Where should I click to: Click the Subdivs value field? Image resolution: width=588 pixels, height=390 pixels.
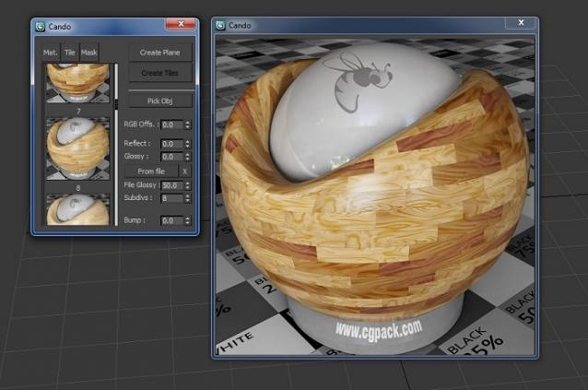(x=171, y=198)
